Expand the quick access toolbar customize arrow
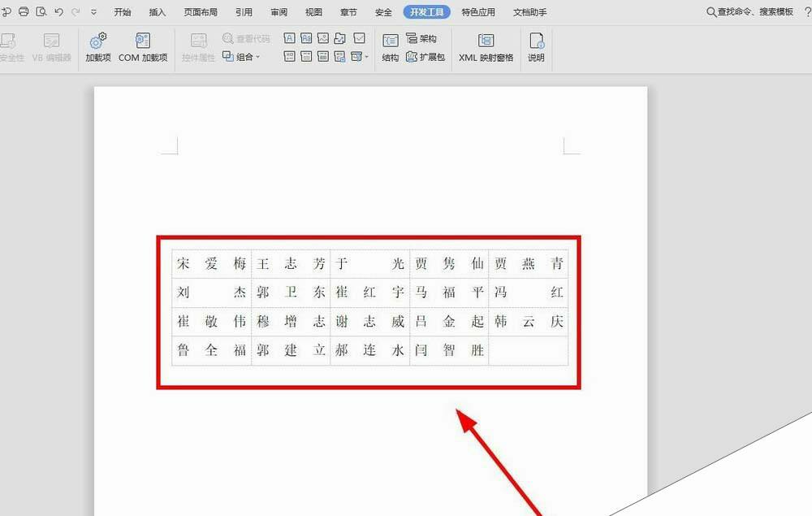 pos(93,12)
